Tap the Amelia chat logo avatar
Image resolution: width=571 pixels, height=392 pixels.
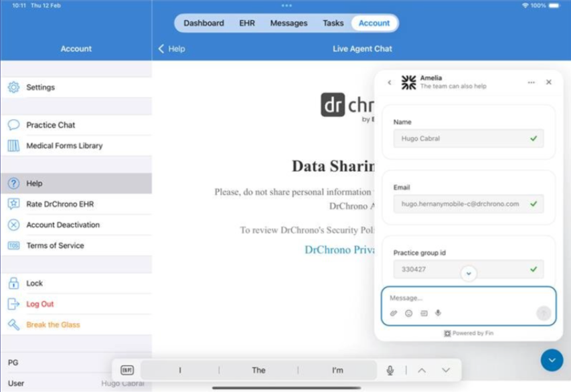(x=408, y=82)
